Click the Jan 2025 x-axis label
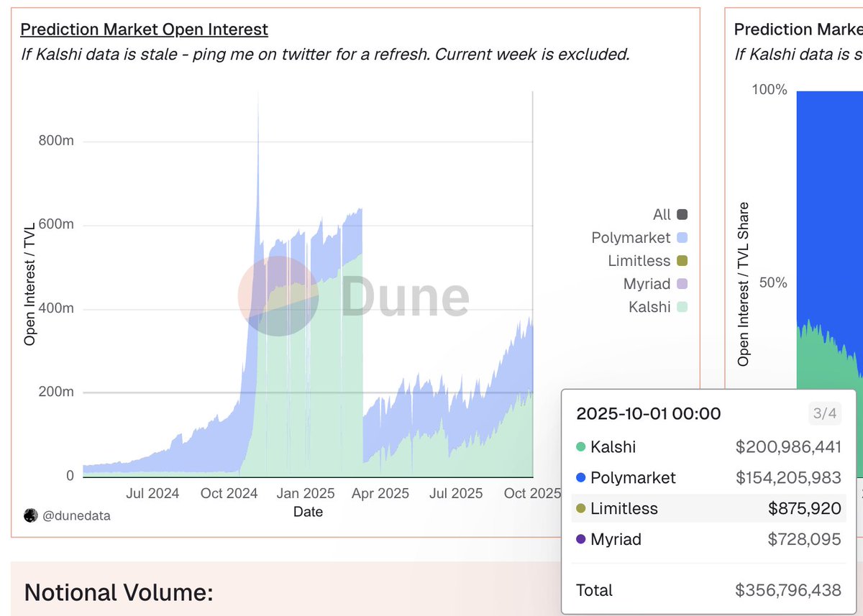The height and width of the screenshot is (616, 863). click(306, 493)
